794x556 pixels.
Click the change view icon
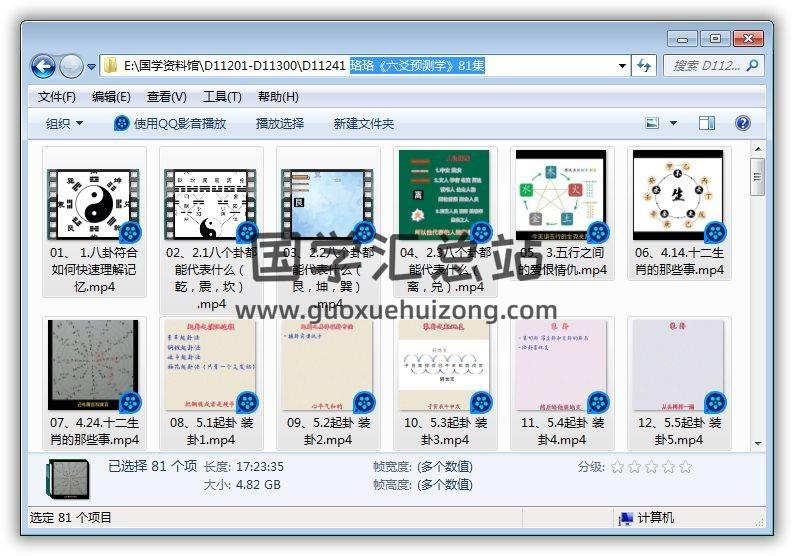652,123
